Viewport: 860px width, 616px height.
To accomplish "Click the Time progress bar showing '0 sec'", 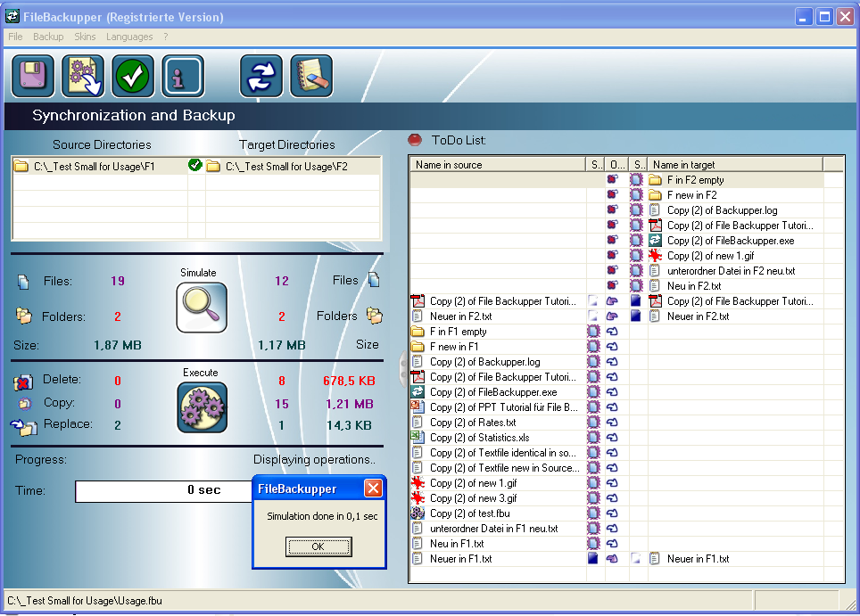I will pos(204,490).
